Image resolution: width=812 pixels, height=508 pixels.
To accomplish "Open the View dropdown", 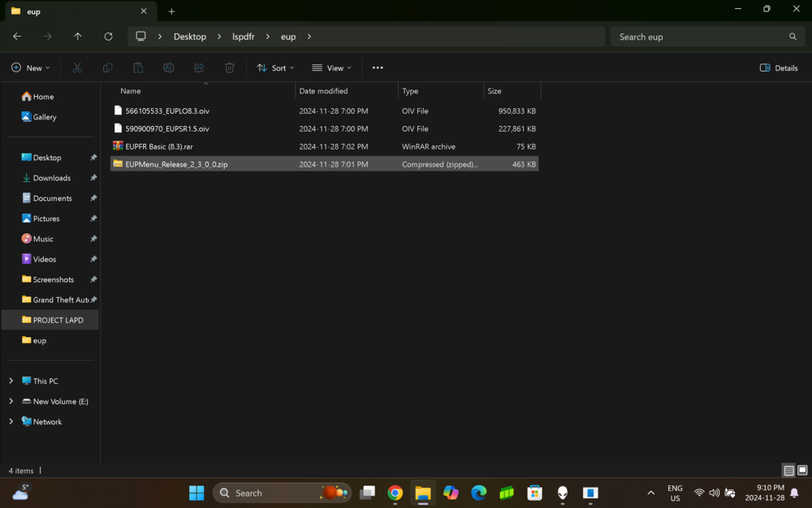I will point(330,67).
